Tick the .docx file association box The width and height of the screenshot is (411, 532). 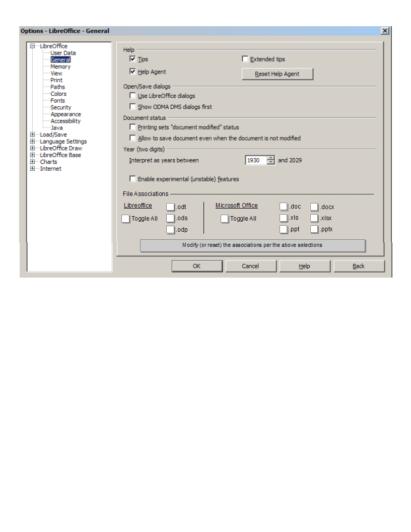tap(314, 207)
